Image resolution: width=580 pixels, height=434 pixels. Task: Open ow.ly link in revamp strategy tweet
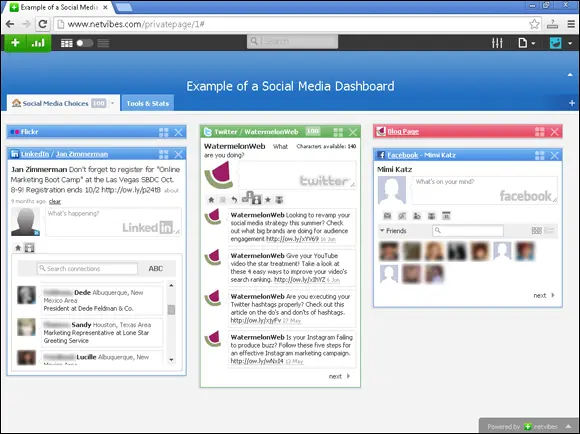(292, 239)
